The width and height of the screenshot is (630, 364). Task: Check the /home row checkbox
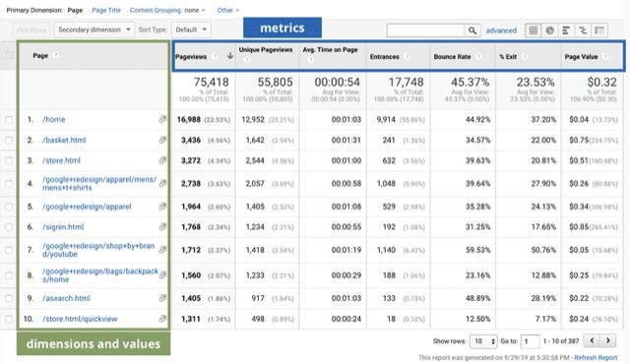9,120
